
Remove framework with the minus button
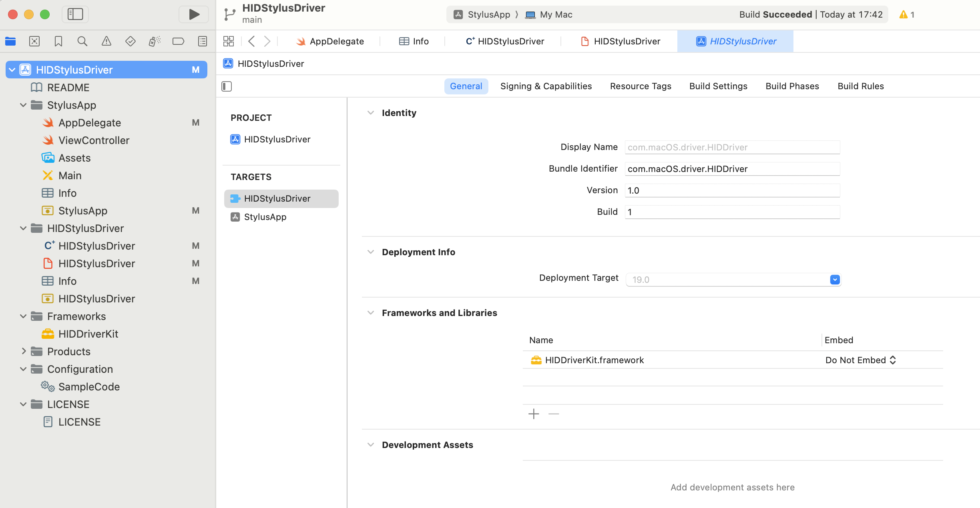pos(554,414)
